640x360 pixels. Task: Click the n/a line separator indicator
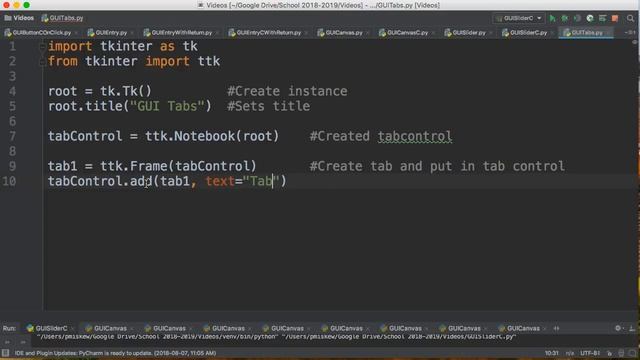570,353
